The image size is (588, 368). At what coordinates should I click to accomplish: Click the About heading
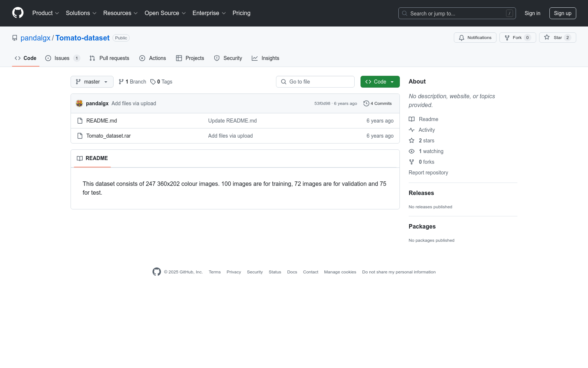point(417,81)
